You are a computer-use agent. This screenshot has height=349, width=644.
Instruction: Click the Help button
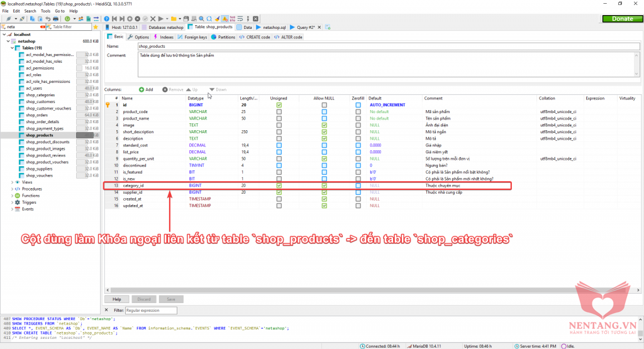click(117, 299)
